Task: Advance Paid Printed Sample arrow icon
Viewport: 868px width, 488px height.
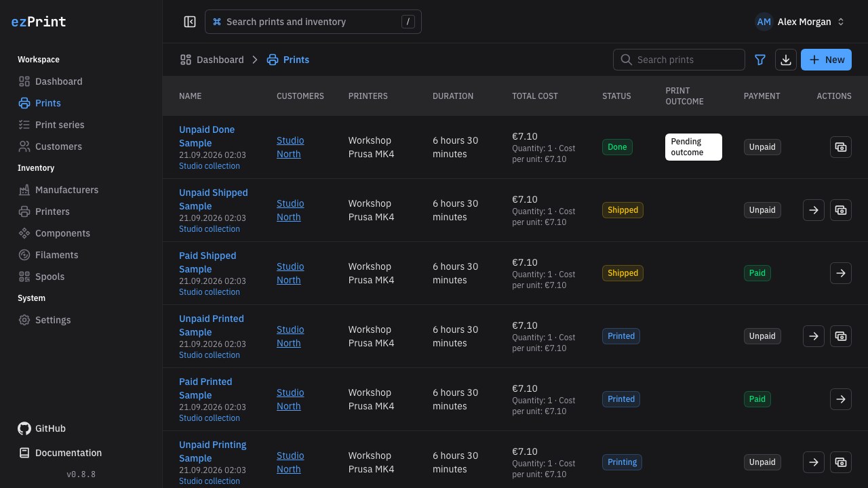Action: pyautogui.click(x=841, y=399)
